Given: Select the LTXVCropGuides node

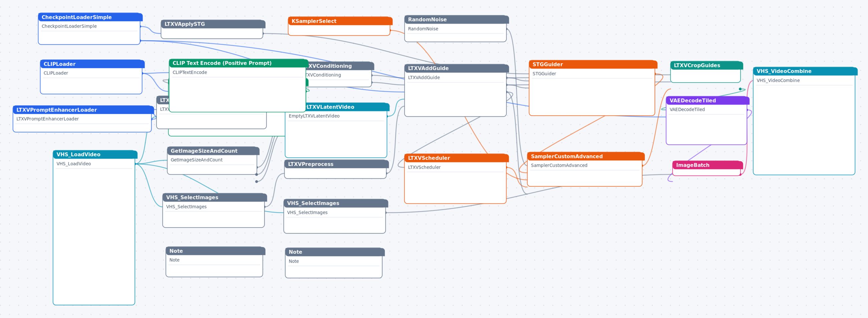Looking at the screenshot, I should coord(706,72).
